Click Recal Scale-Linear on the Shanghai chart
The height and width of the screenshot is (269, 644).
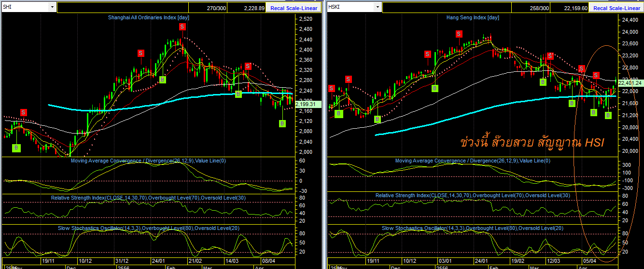294,8
